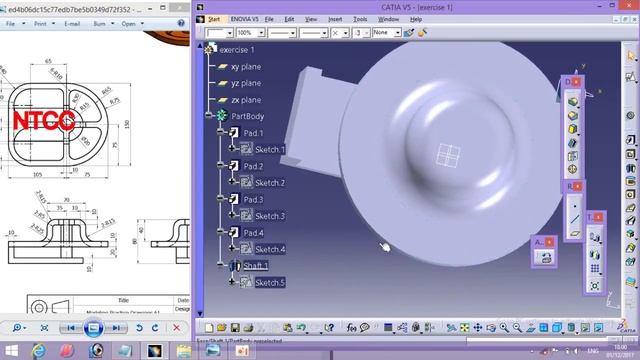Screen dimensions: 640x360
Task: Select Sketch.5 in specification tree
Action: (x=269, y=282)
